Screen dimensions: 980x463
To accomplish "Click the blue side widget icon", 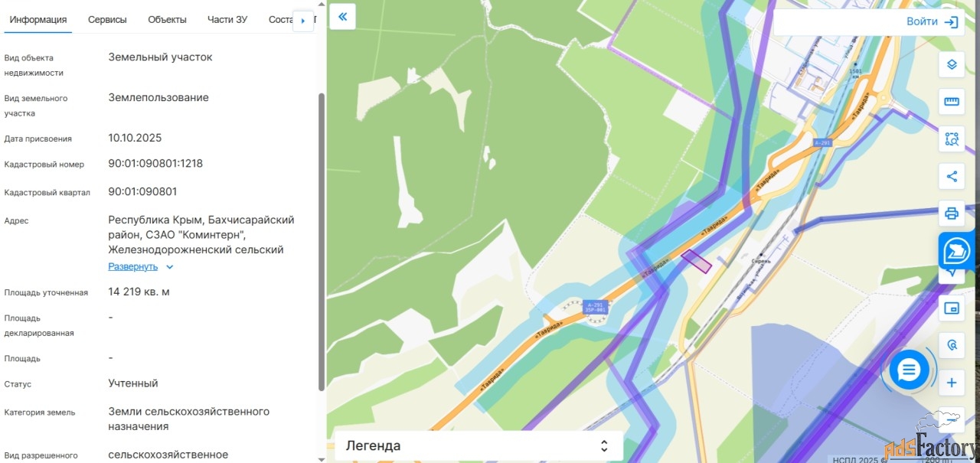I will click(956, 251).
